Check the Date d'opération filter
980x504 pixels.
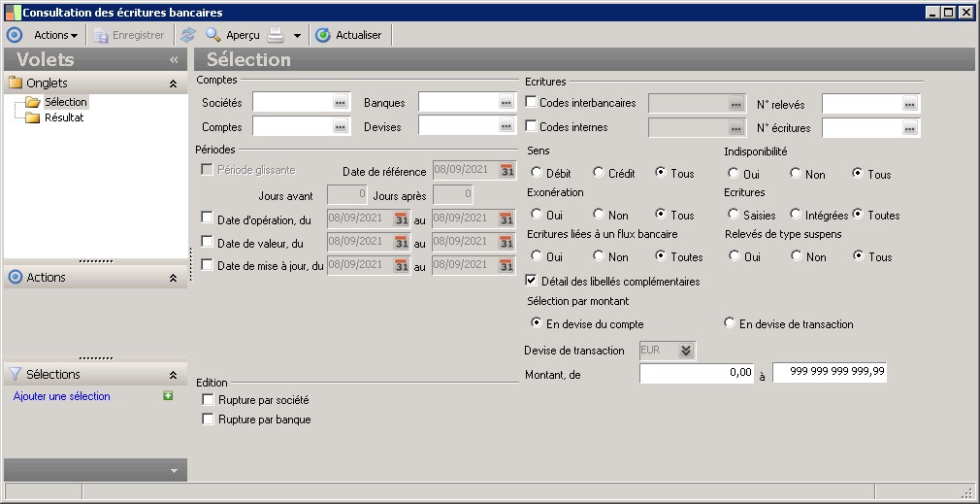point(207,218)
